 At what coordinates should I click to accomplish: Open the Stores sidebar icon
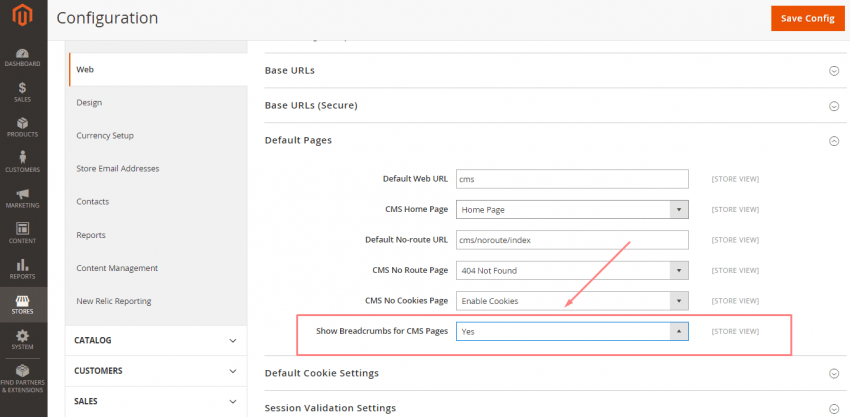[23, 305]
